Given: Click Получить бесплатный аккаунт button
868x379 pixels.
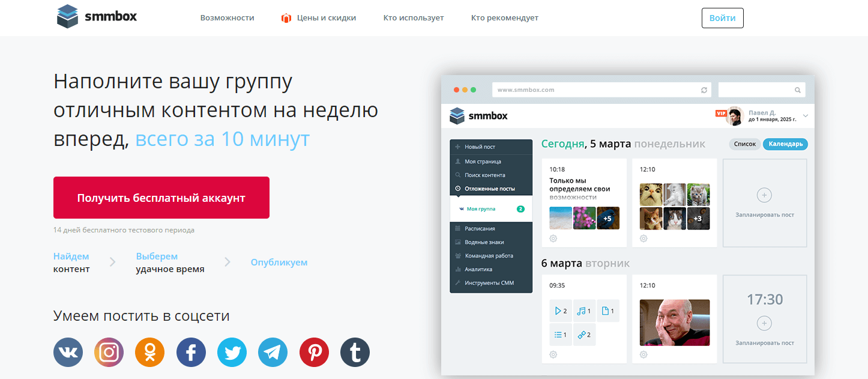Looking at the screenshot, I should click(x=161, y=198).
